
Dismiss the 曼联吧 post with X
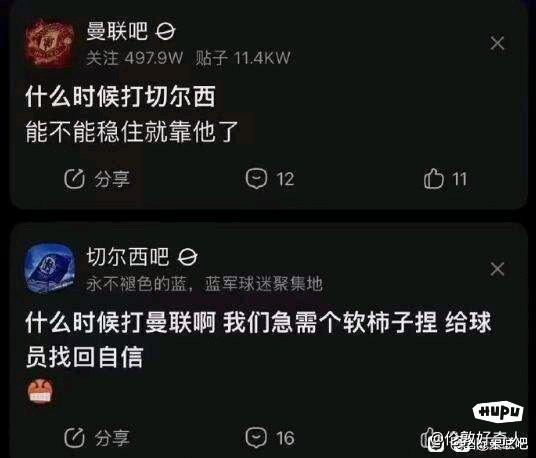pyautogui.click(x=497, y=43)
